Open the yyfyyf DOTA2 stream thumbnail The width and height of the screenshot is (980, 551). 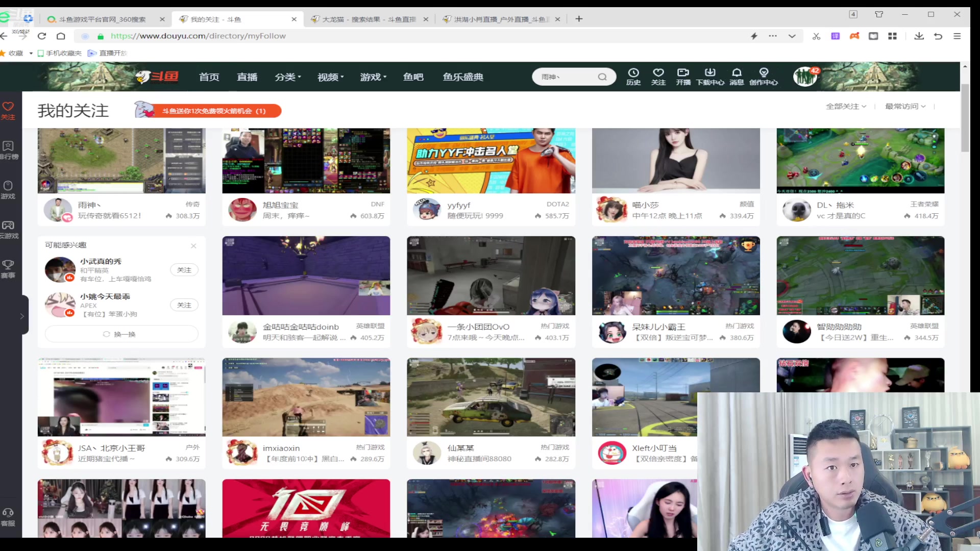[x=491, y=161]
